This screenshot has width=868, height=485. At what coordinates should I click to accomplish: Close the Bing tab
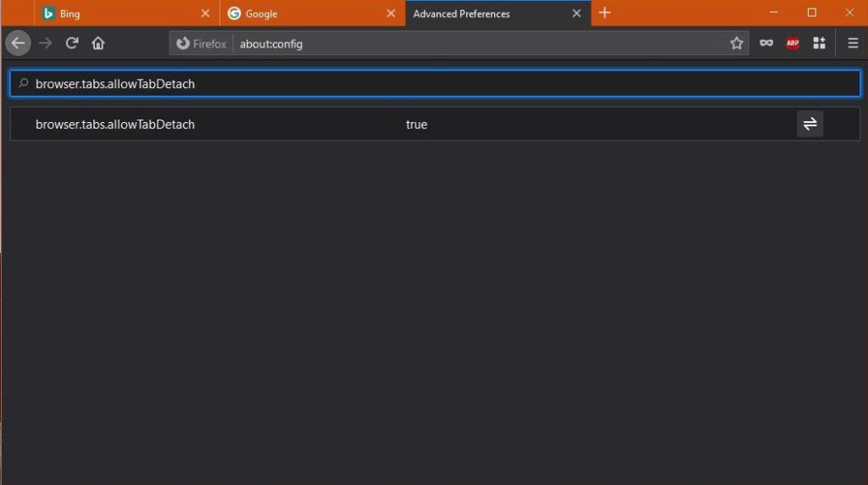coord(205,14)
